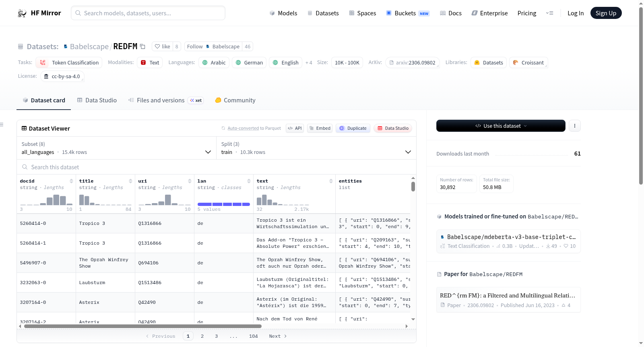
Task: Click the title cell Laubsturm
Action: (105, 283)
